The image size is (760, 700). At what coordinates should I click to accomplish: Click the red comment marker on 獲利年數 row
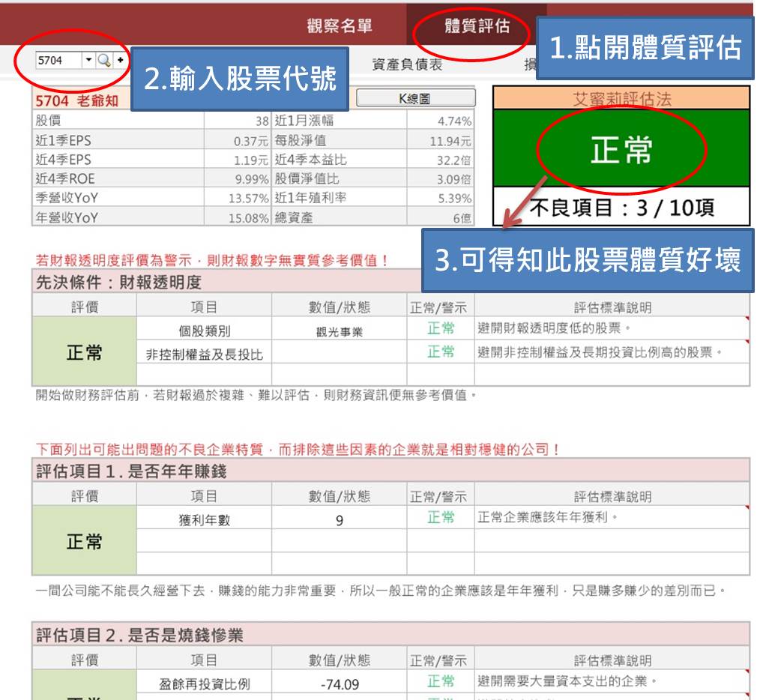[747, 509]
